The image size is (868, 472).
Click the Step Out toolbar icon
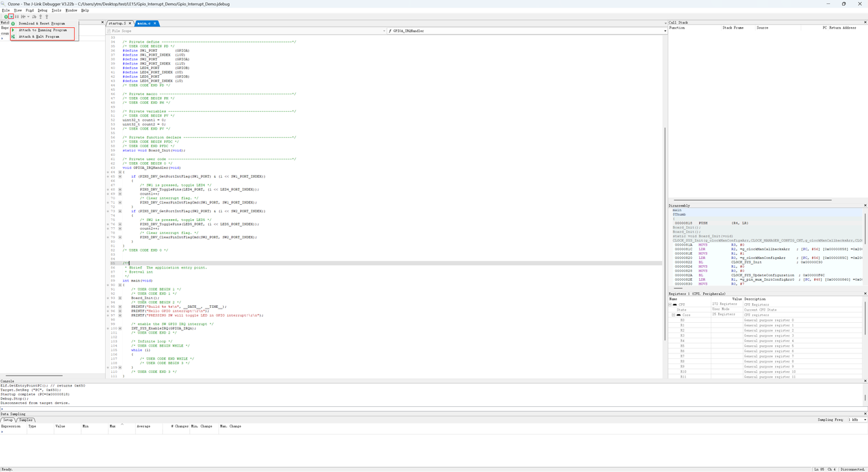tap(47, 16)
